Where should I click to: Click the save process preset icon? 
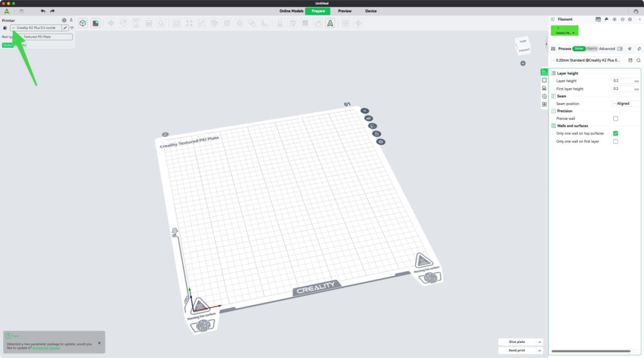[x=630, y=60]
